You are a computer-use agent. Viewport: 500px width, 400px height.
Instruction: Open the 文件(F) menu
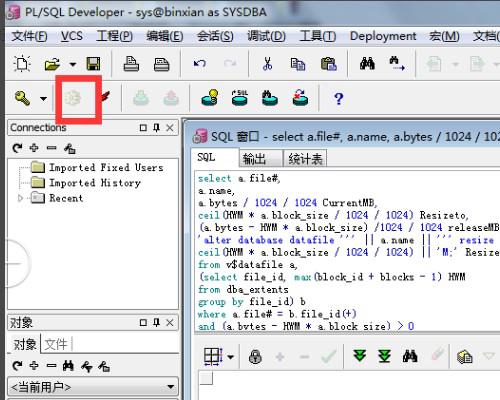tap(29, 36)
